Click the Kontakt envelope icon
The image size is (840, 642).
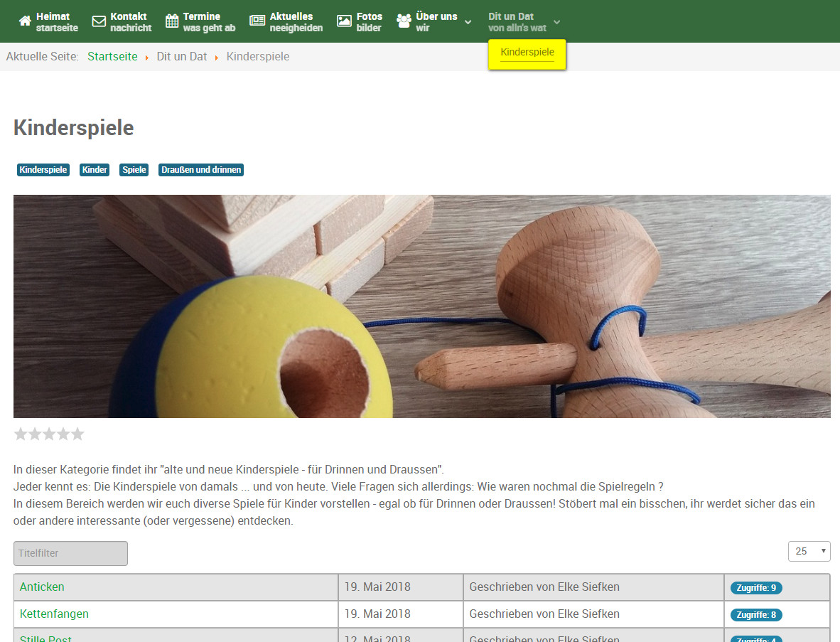pos(99,21)
